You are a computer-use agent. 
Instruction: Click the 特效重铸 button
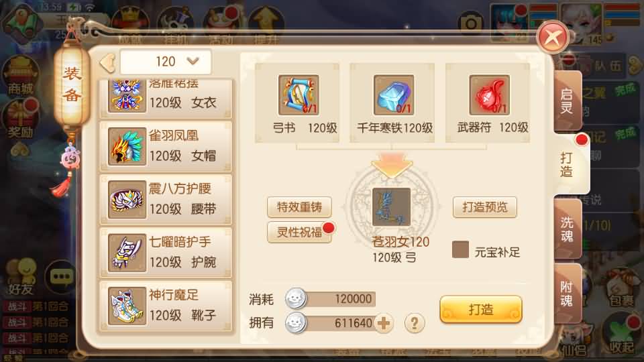[x=299, y=207]
